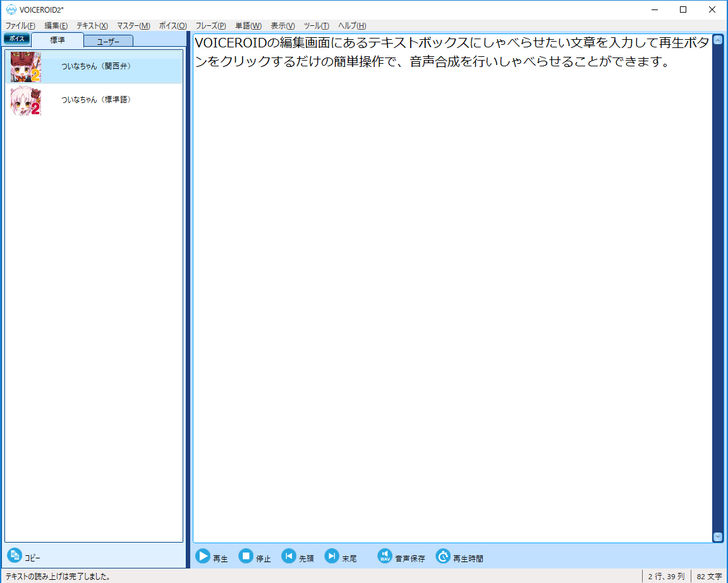Click status message テキストの読み上げは完了しました。
Image resolution: width=728 pixels, height=583 pixels.
click(58, 577)
